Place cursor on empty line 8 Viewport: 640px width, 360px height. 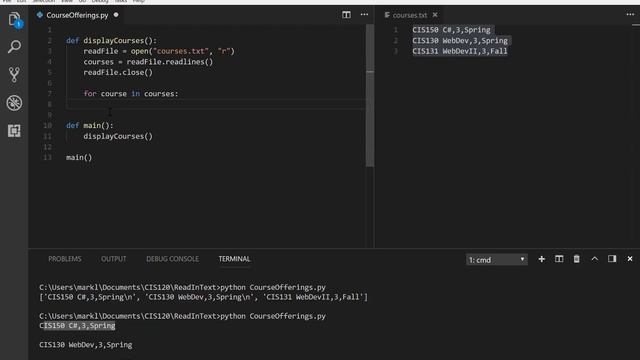click(x=216, y=104)
